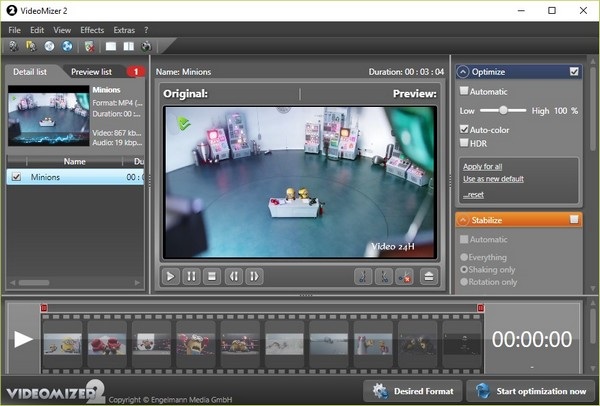The height and width of the screenshot is (406, 600).
Task: Click the Desired Format button
Action: (x=412, y=391)
